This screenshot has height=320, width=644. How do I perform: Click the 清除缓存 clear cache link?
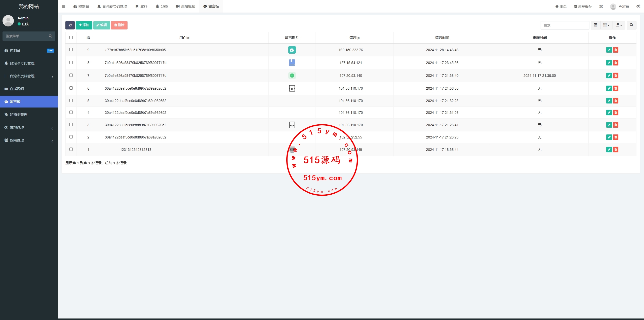[583, 6]
